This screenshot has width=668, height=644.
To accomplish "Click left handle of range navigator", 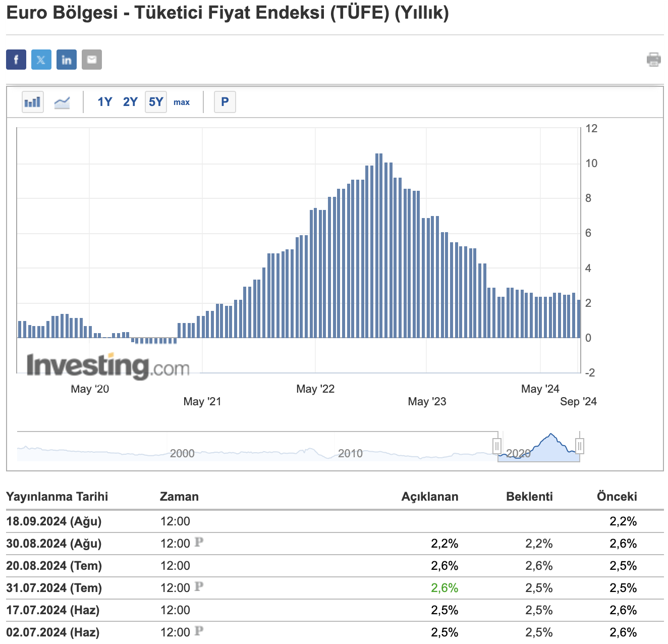I will (497, 446).
